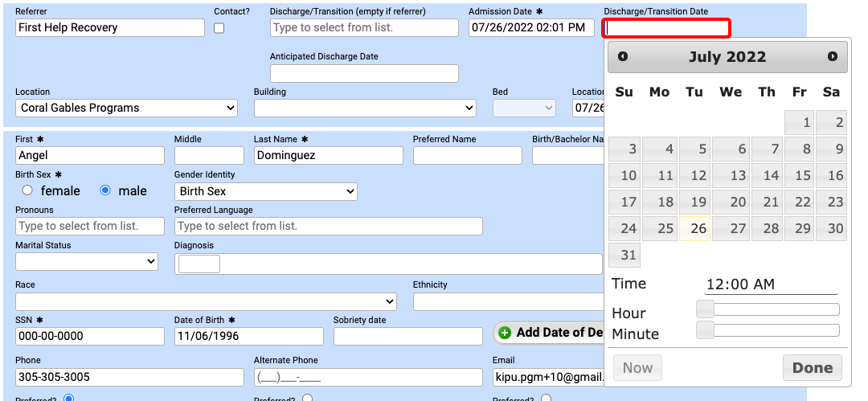
Task: Click the green plus Add Date icon
Action: (505, 333)
